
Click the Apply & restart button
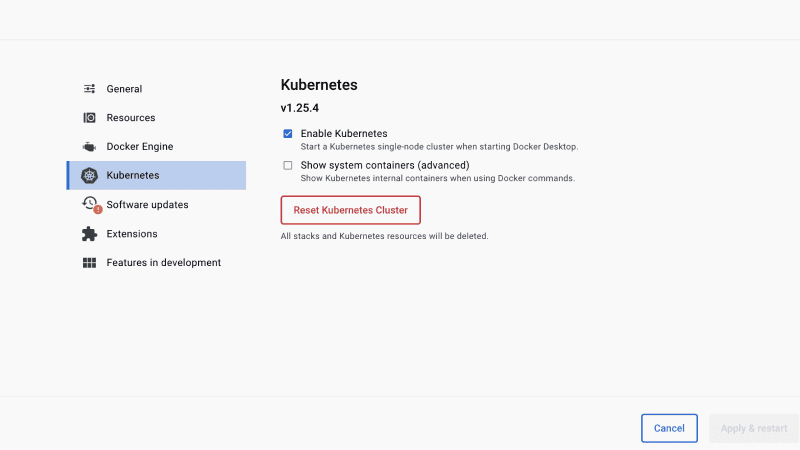(x=754, y=428)
